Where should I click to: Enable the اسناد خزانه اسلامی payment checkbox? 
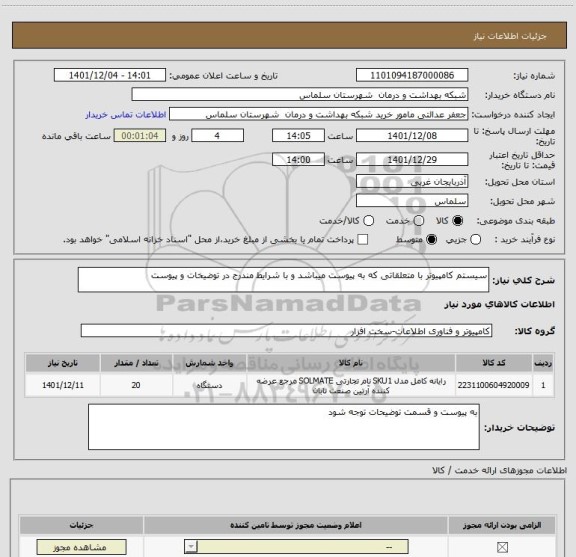363,240
